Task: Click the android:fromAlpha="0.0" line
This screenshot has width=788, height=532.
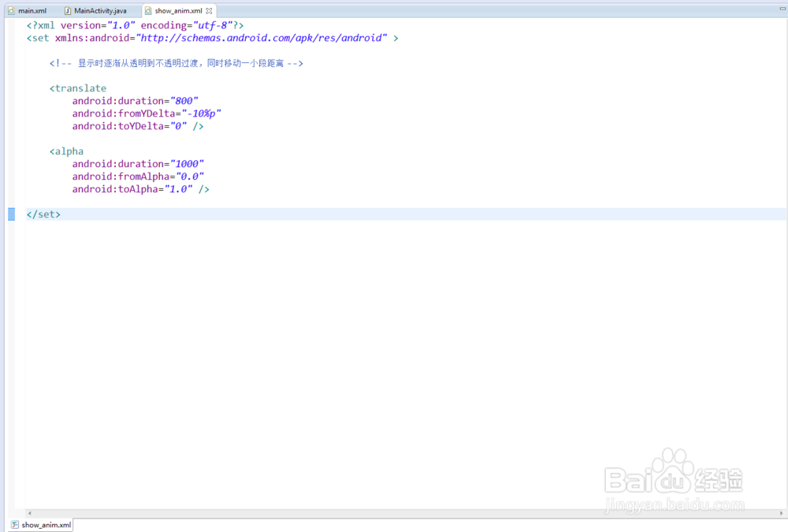Action: 138,176
